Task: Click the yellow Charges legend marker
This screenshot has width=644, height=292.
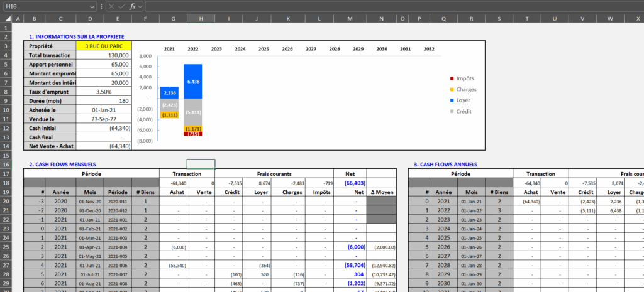Action: click(451, 89)
